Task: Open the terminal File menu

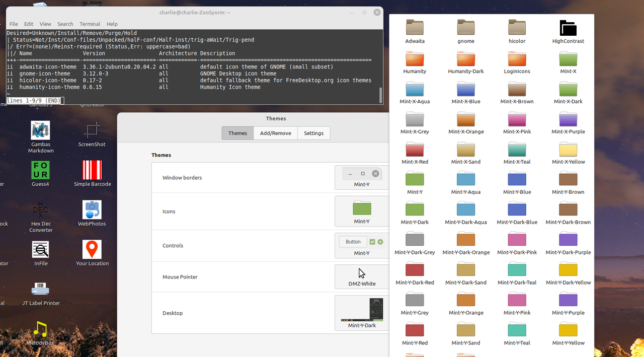Action: pos(14,24)
